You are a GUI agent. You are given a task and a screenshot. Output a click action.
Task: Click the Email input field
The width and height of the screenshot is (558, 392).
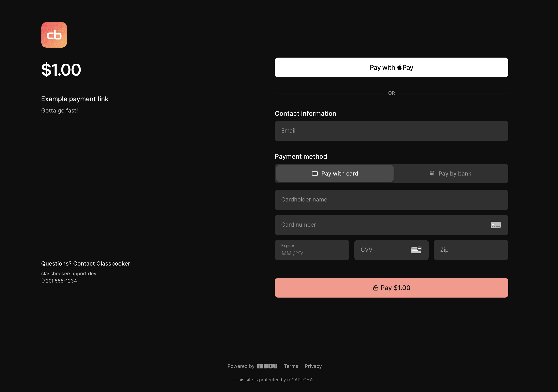391,131
